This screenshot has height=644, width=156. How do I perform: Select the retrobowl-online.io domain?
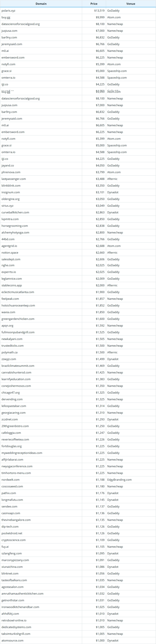[14, 621]
